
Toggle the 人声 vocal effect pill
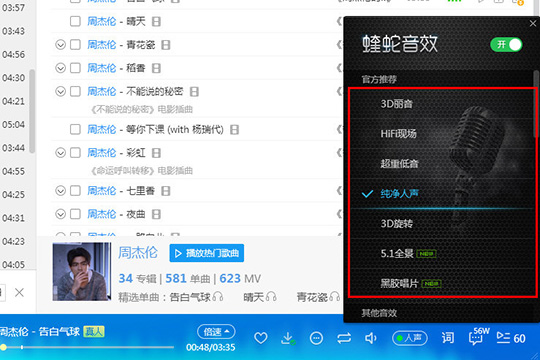coord(410,338)
